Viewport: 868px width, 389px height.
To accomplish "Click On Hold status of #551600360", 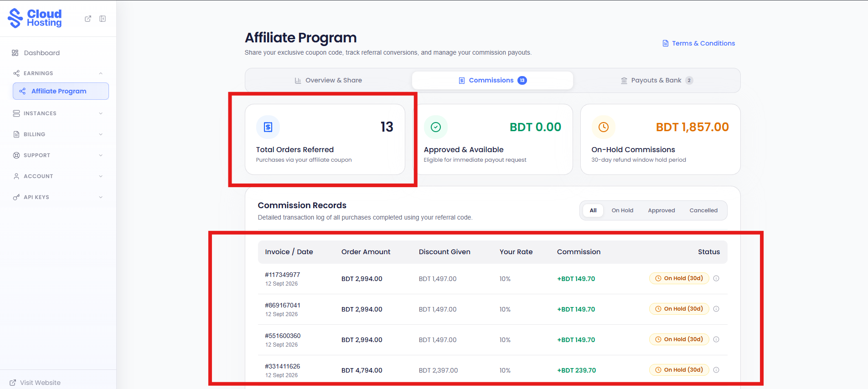I will tap(679, 339).
